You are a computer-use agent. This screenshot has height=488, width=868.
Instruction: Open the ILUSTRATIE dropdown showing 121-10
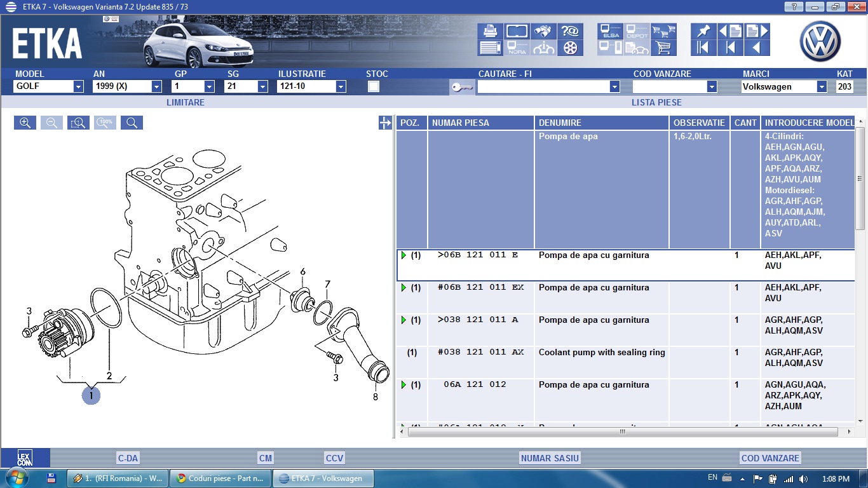341,86
